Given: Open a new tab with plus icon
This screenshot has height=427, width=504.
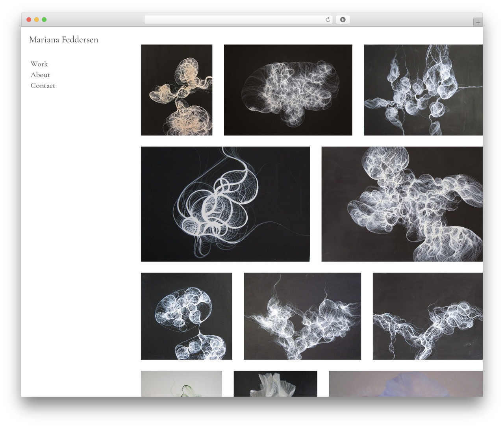Looking at the screenshot, I should click(x=478, y=22).
